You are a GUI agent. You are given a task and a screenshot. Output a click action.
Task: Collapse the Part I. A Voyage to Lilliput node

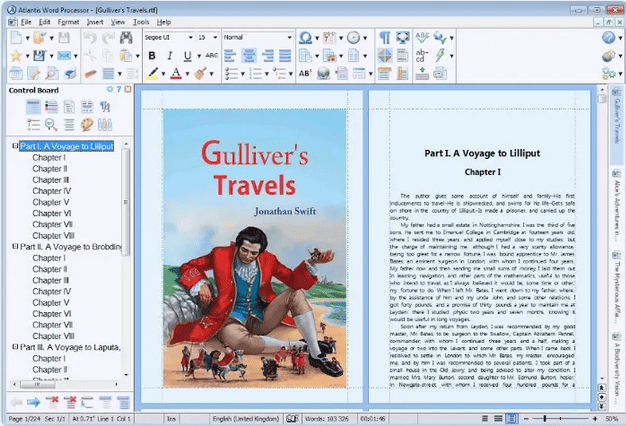15,146
